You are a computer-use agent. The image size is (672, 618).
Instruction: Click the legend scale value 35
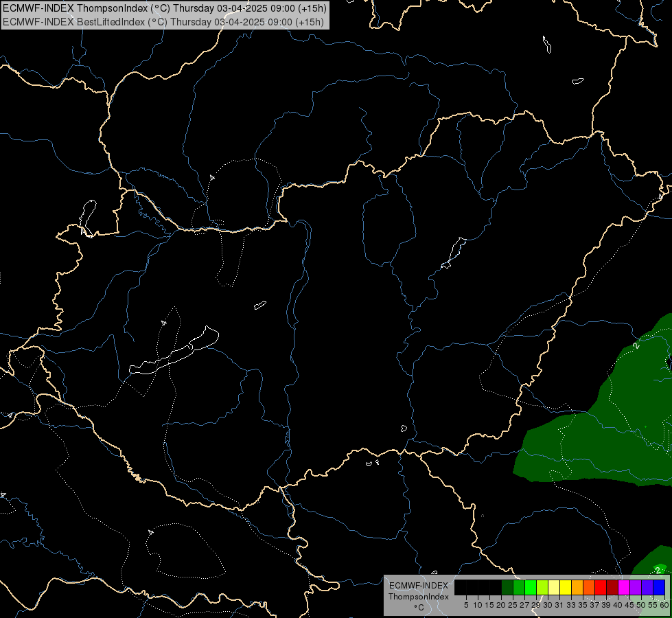tap(583, 605)
